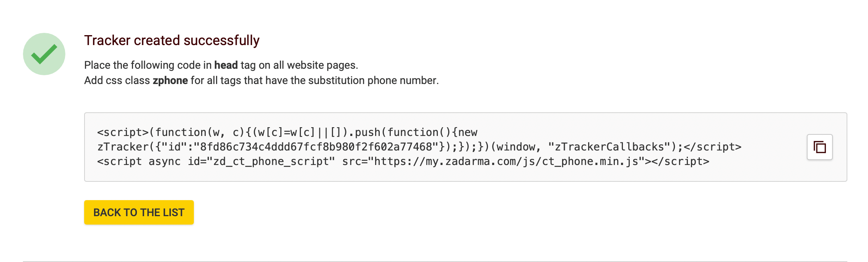Return to tracker list via yellow button
The image size is (868, 262).
(139, 212)
